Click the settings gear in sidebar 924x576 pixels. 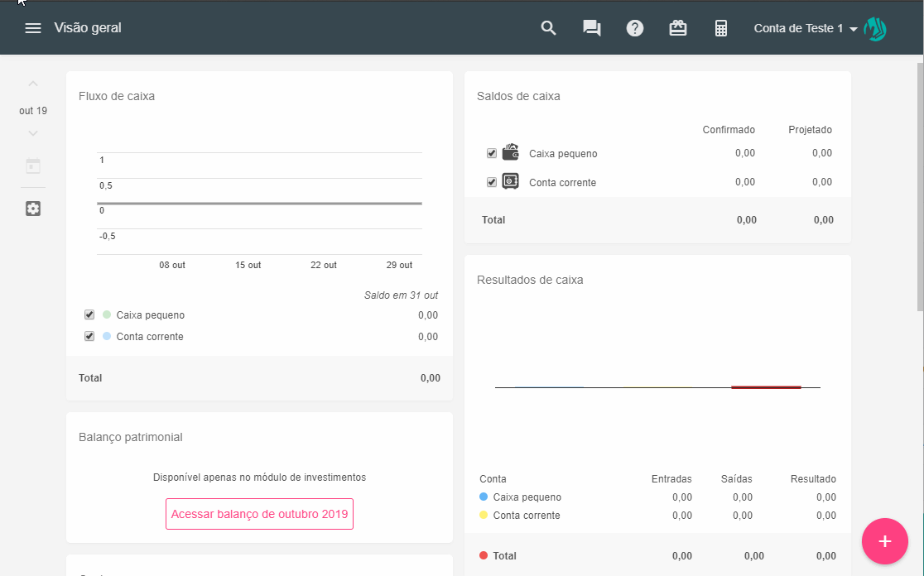point(33,209)
